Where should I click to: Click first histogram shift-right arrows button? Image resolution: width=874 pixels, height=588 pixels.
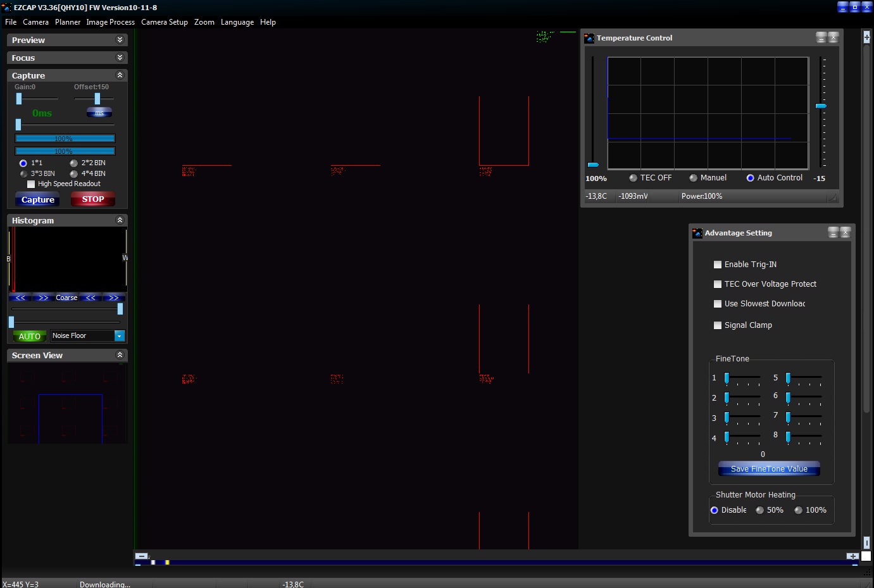pos(43,297)
